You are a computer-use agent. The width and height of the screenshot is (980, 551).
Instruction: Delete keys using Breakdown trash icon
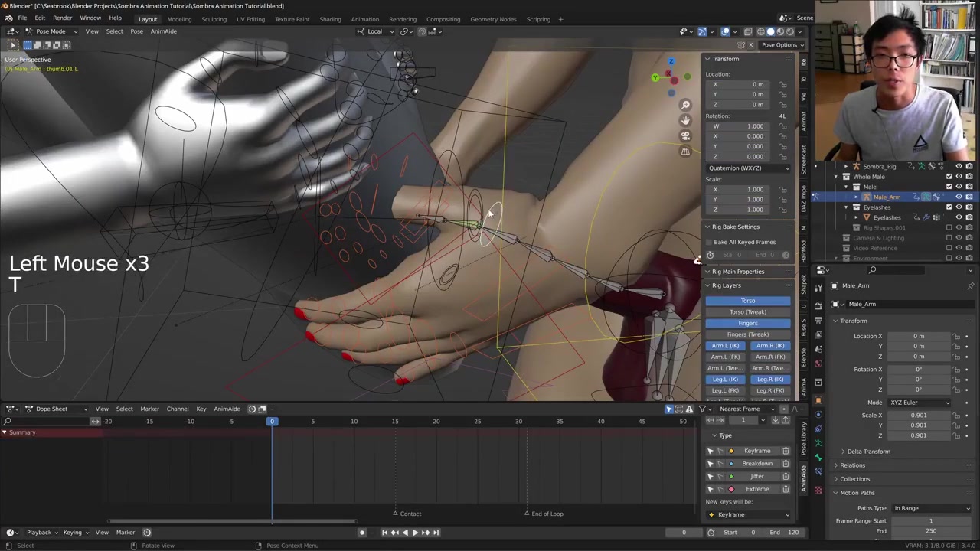(x=786, y=464)
